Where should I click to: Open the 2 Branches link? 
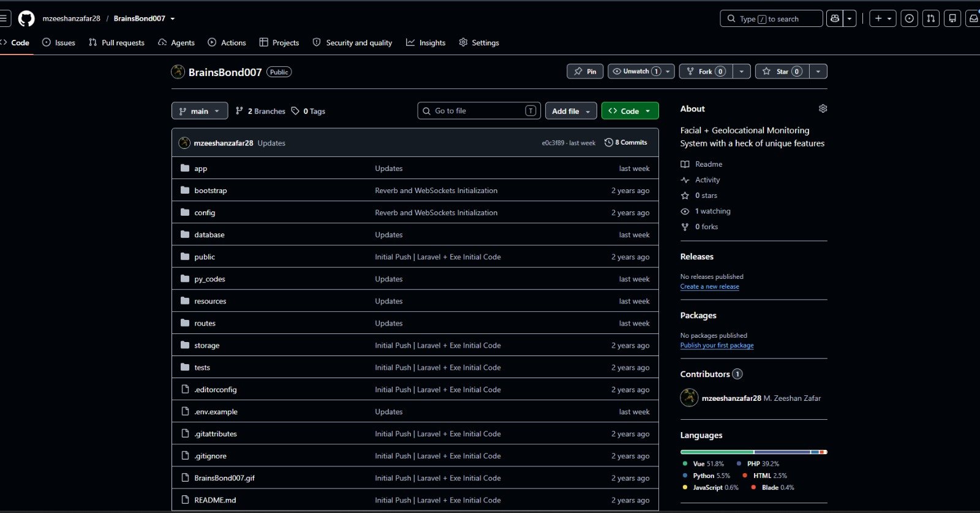tap(260, 111)
